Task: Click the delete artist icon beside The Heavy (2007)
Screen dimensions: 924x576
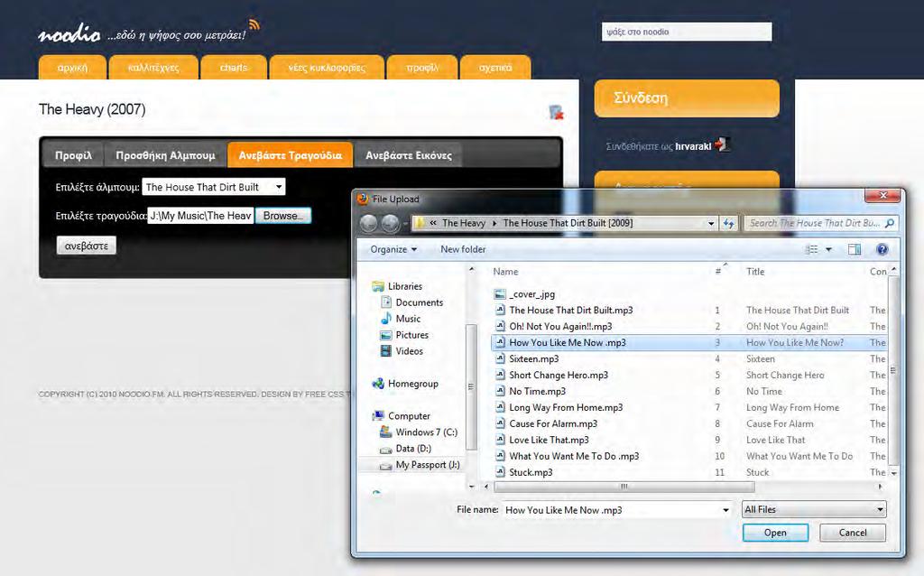Action: pos(556,112)
